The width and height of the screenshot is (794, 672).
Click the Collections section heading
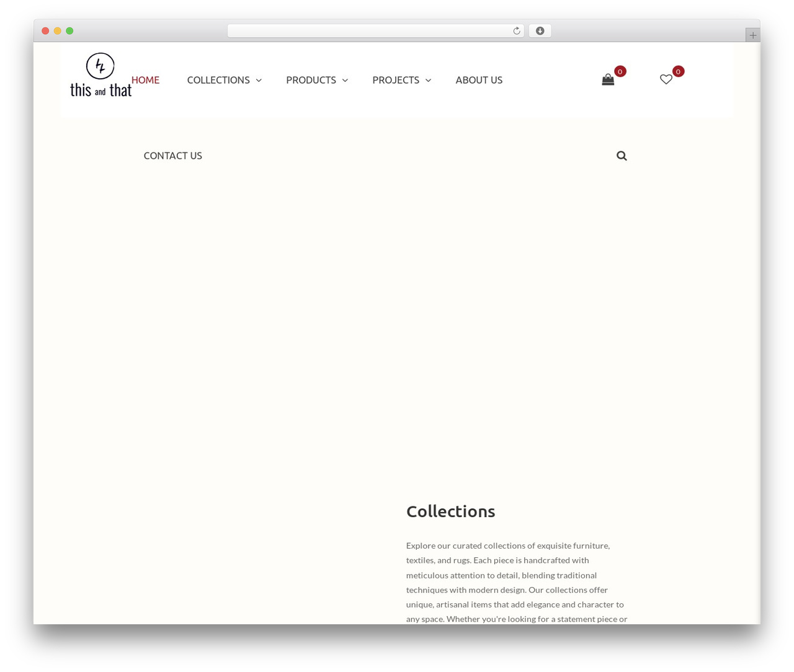point(450,511)
